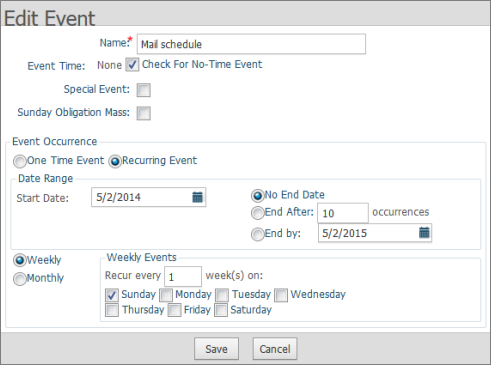Uncheck the Sunday checkbox
Viewport: 491px width, 365px height.
(112, 295)
